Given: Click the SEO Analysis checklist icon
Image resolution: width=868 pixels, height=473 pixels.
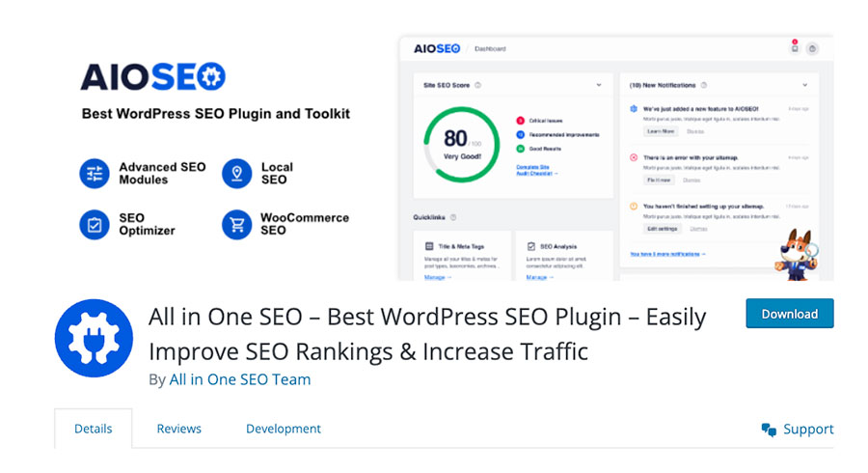Looking at the screenshot, I should click(530, 246).
